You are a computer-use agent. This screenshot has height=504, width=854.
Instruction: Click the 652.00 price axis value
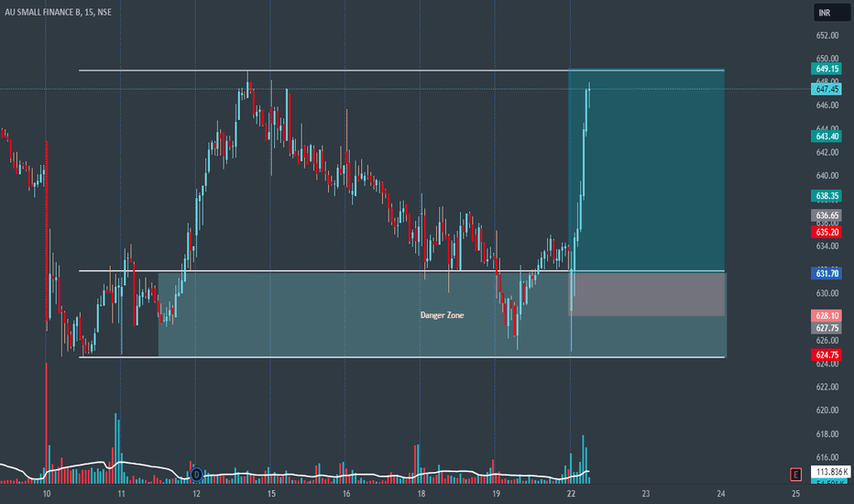point(827,36)
